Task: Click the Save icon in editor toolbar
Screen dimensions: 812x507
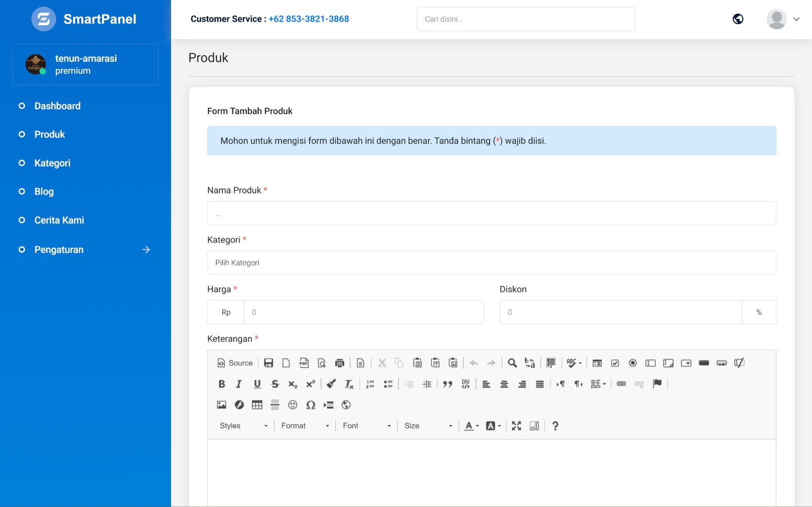Action: tap(268, 363)
